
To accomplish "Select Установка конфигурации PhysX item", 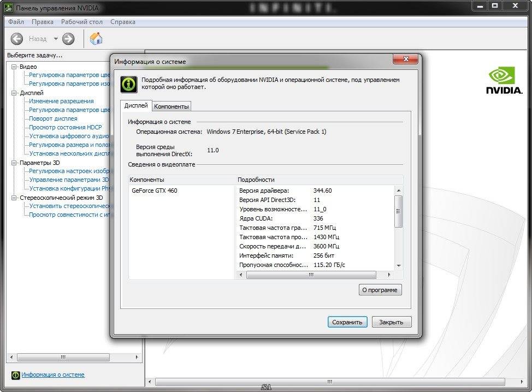I will point(70,188).
